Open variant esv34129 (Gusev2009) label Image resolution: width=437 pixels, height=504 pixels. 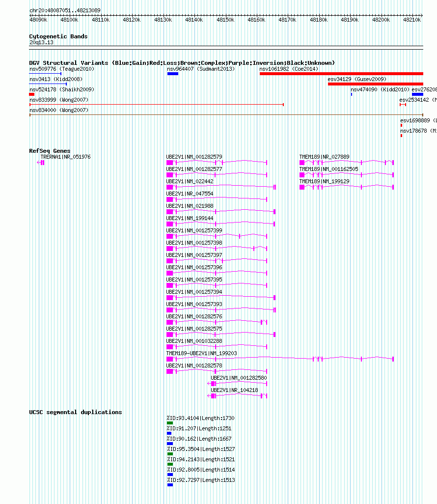(x=357, y=79)
